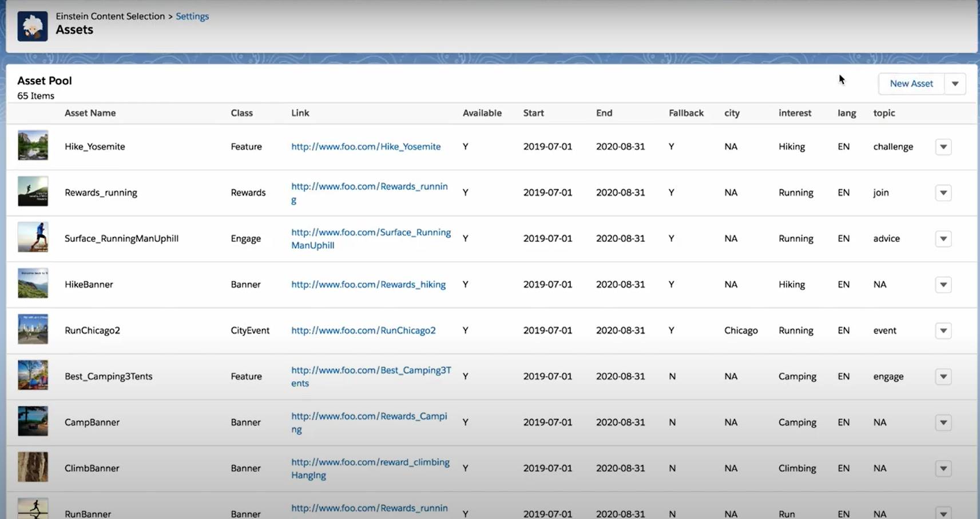
Task: Open the Settings breadcrumb link
Action: (192, 16)
